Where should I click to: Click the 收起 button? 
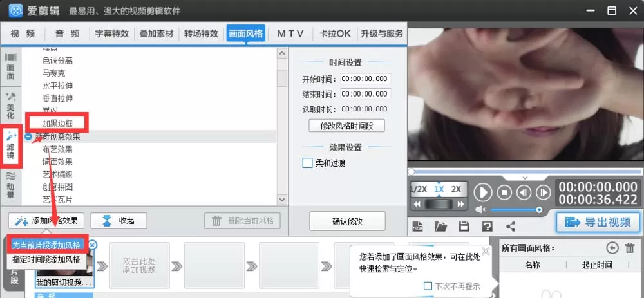coord(118,221)
